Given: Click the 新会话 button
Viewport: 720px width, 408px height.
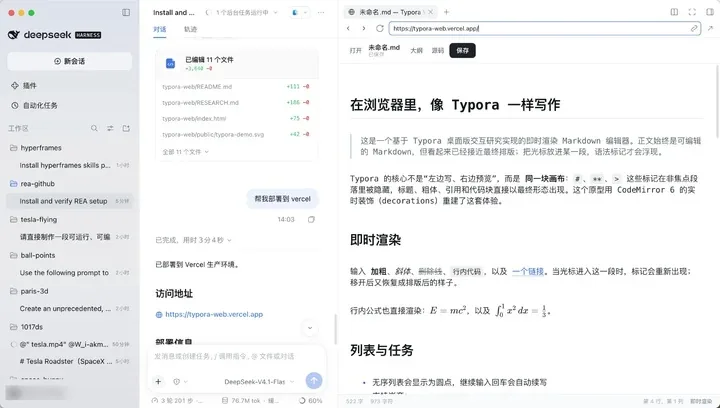Looking at the screenshot, I should point(69,61).
